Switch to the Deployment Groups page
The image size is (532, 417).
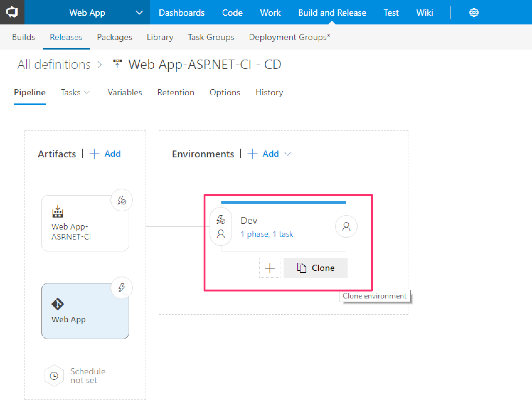click(x=290, y=37)
